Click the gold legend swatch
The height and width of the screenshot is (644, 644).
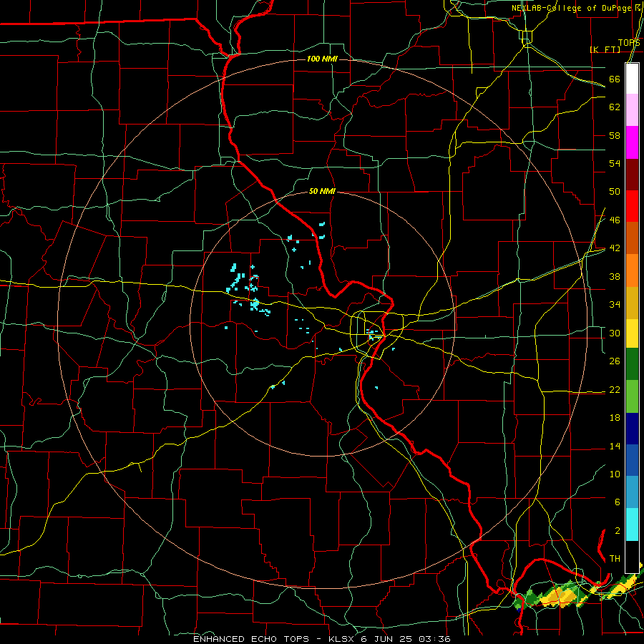pos(632,303)
